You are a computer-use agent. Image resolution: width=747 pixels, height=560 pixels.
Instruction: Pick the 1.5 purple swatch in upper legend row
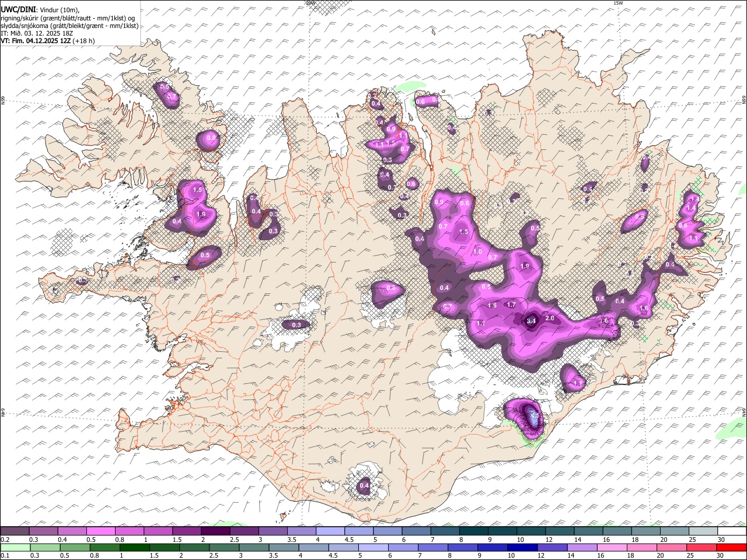click(187, 531)
